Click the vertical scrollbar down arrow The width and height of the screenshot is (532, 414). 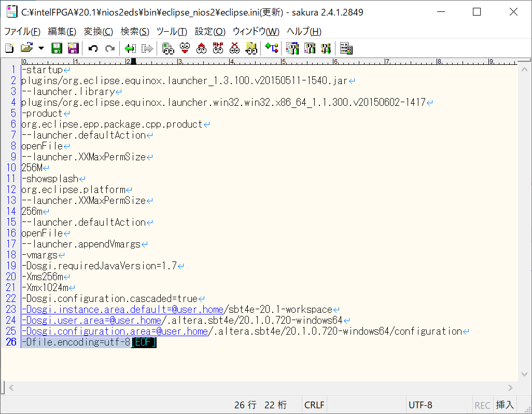point(524,374)
